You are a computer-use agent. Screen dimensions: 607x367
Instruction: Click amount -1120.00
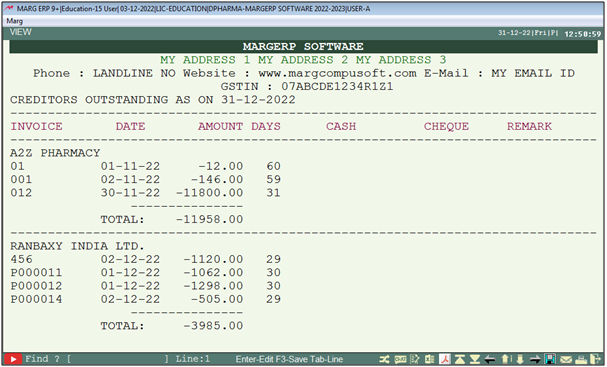[213, 259]
